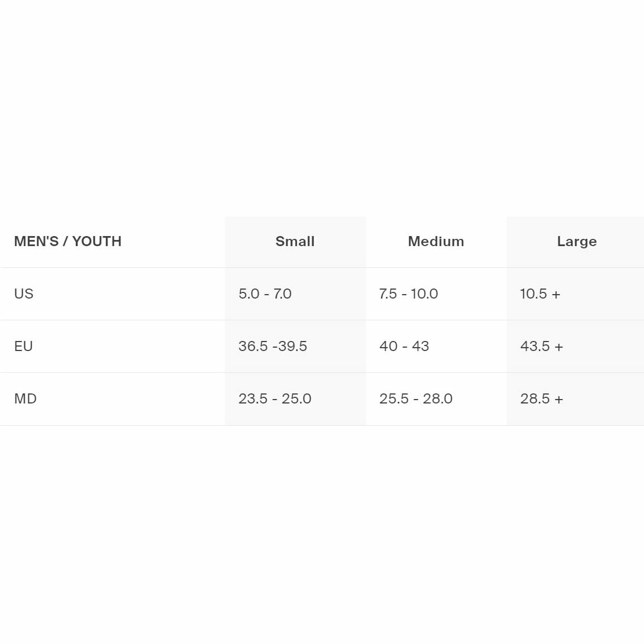
Task: Click the Large column header
Action: click(576, 241)
